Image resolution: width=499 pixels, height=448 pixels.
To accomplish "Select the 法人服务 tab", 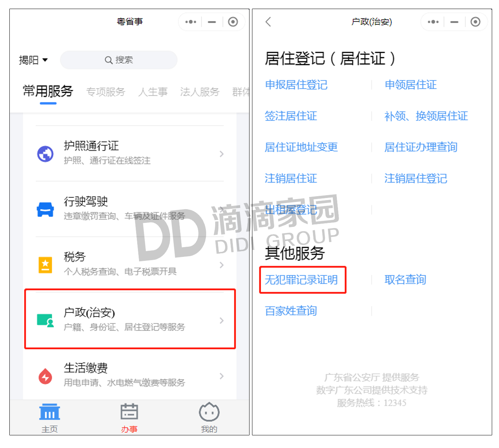I will click(x=200, y=92).
